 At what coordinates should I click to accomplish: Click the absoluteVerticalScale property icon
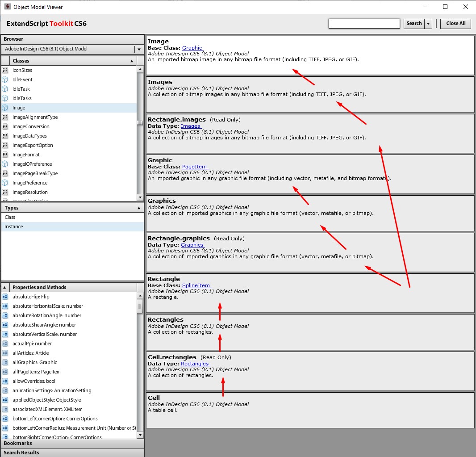tap(5, 334)
